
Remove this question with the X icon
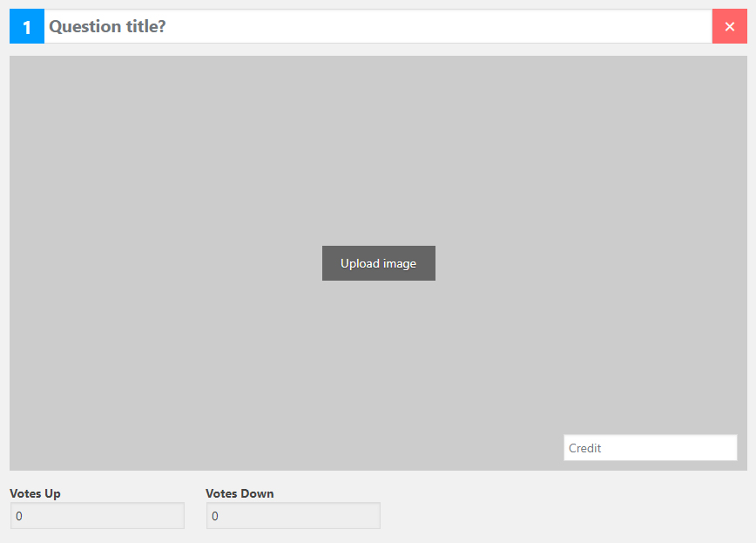pos(729,27)
